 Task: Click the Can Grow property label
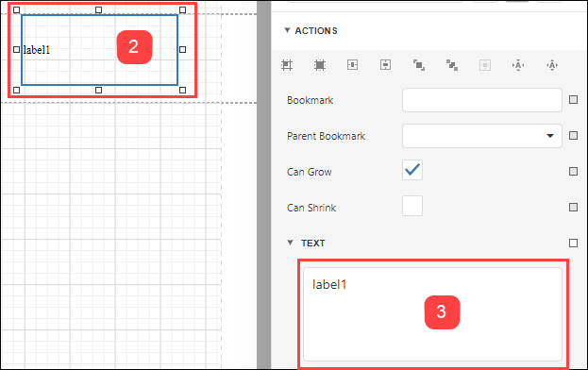pos(310,172)
